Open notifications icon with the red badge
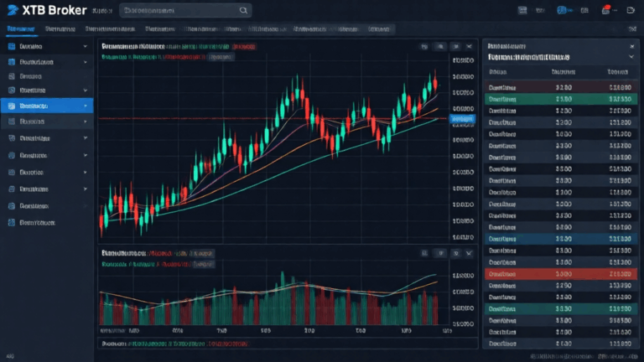The height and width of the screenshot is (362, 644). [605, 10]
